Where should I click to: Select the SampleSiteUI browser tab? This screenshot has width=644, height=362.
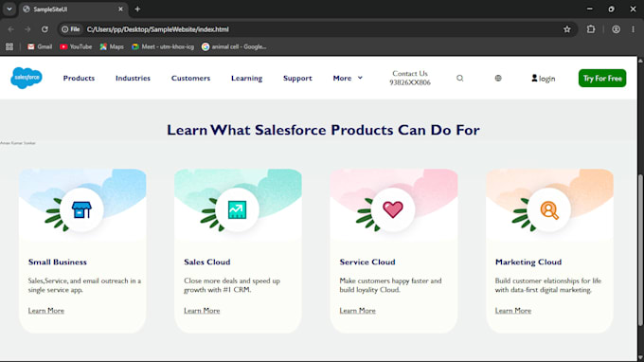click(x=74, y=9)
